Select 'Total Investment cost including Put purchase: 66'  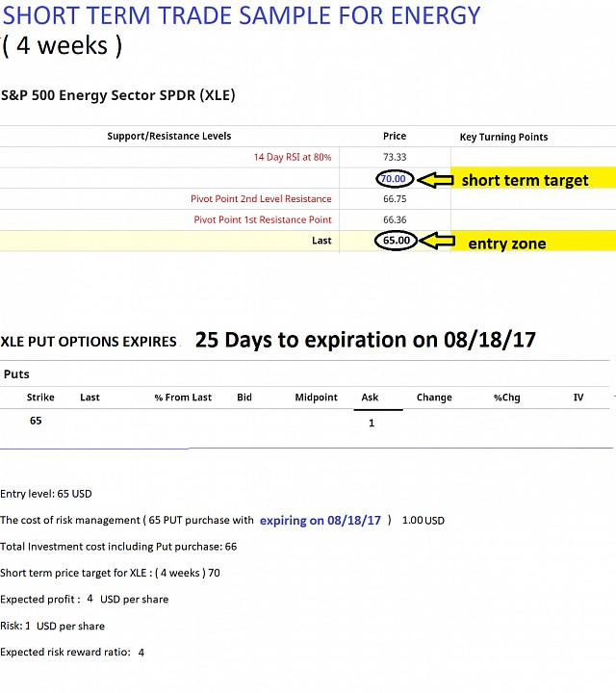[118, 547]
